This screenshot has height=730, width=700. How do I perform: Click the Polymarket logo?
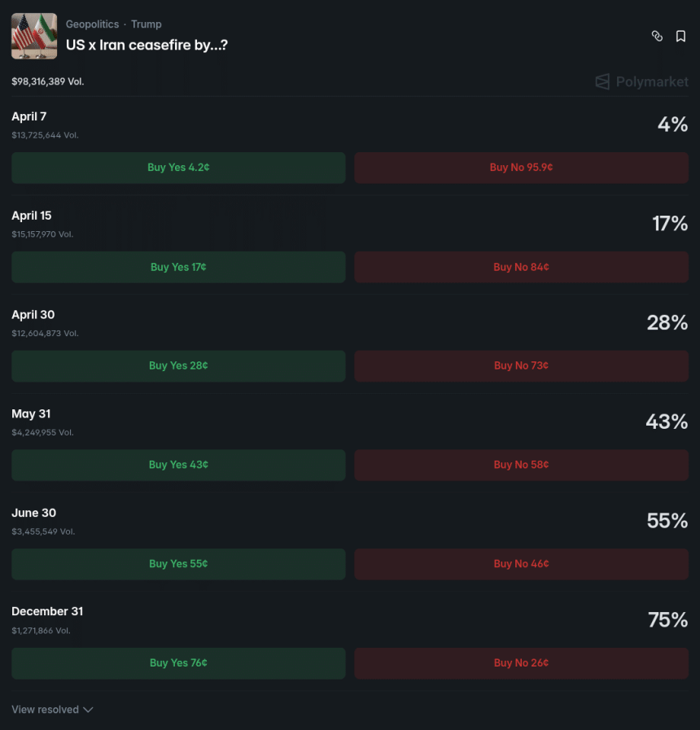pyautogui.click(x=641, y=81)
